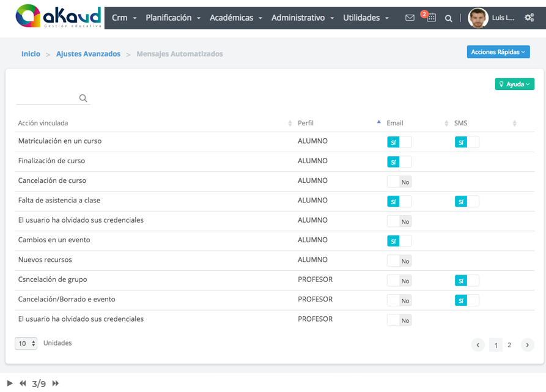Viewport: 546px width, 392px height.
Task: Toggle Email for Cancelación de curso
Action: tap(399, 182)
